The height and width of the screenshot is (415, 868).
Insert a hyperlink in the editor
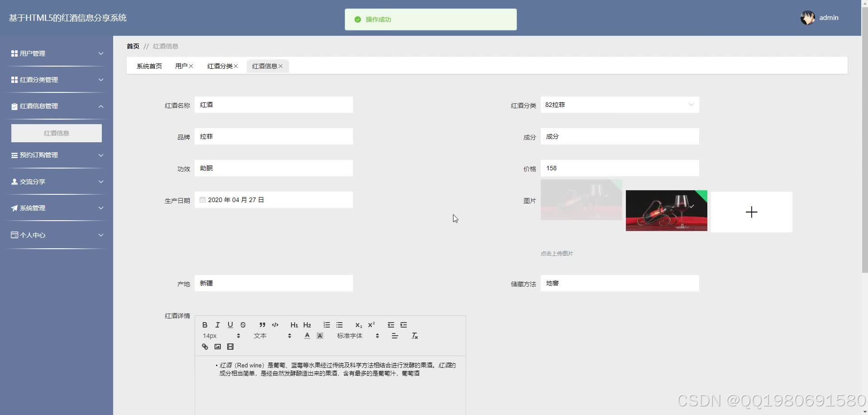pos(205,347)
